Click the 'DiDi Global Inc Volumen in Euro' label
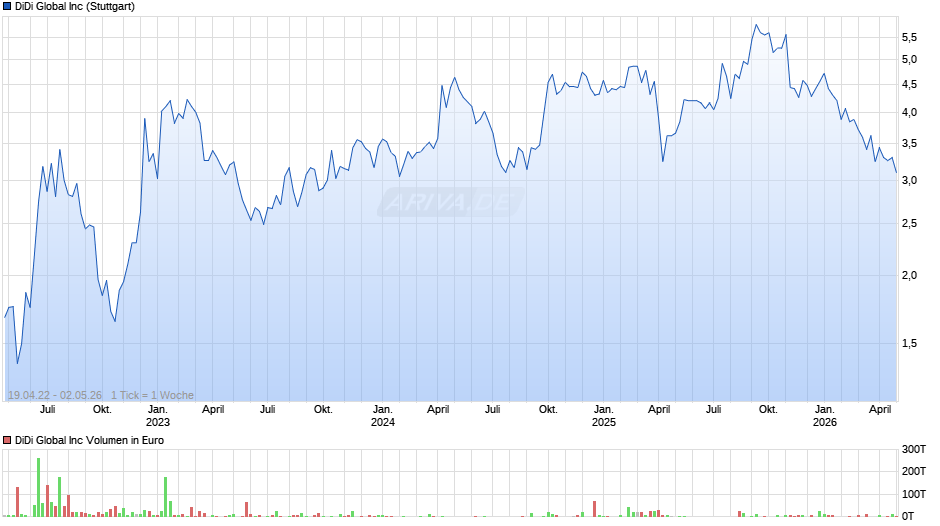This screenshot has width=940, height=526. pos(89,440)
